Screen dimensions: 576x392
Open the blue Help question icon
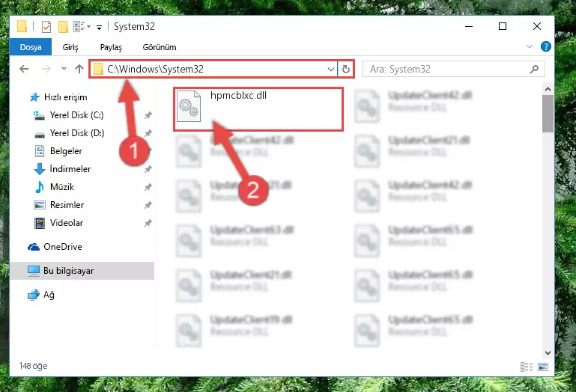click(545, 46)
